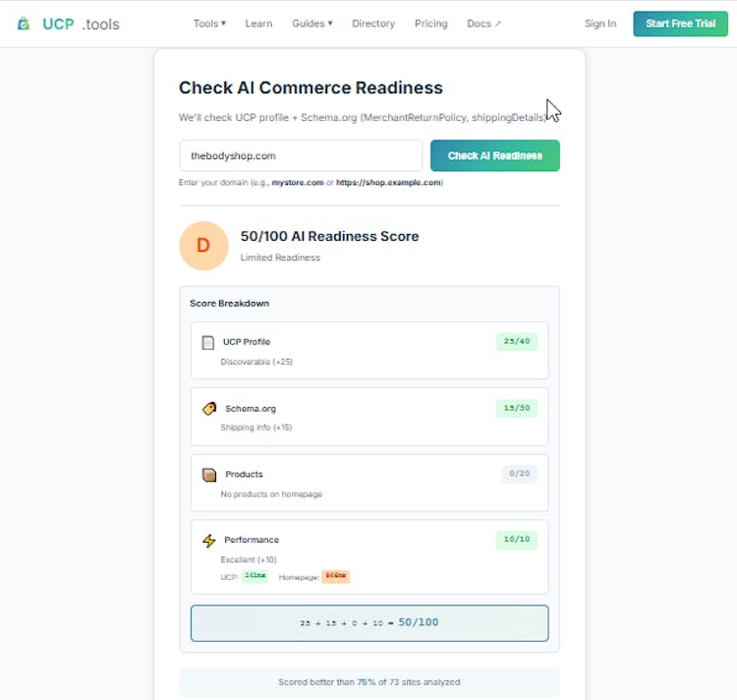Open the Pricing page
The height and width of the screenshot is (700, 737).
click(x=430, y=24)
